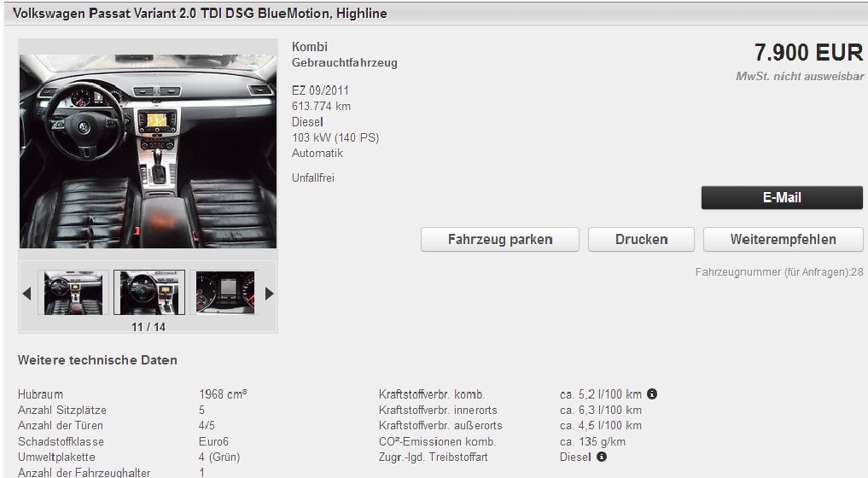The image size is (868, 478).
Task: Select the third thumbnail showing display screen
Action: click(x=225, y=293)
